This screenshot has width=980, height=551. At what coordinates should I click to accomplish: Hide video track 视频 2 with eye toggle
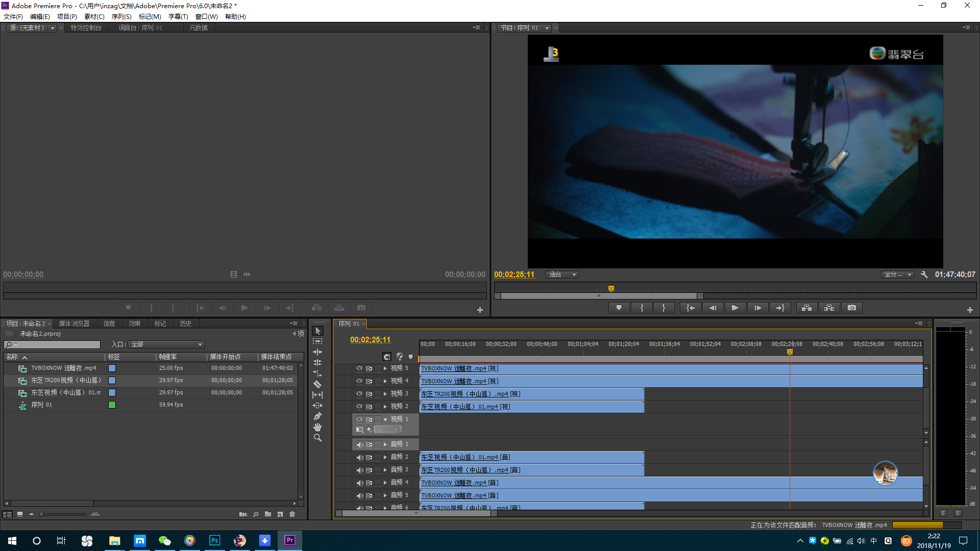click(359, 406)
